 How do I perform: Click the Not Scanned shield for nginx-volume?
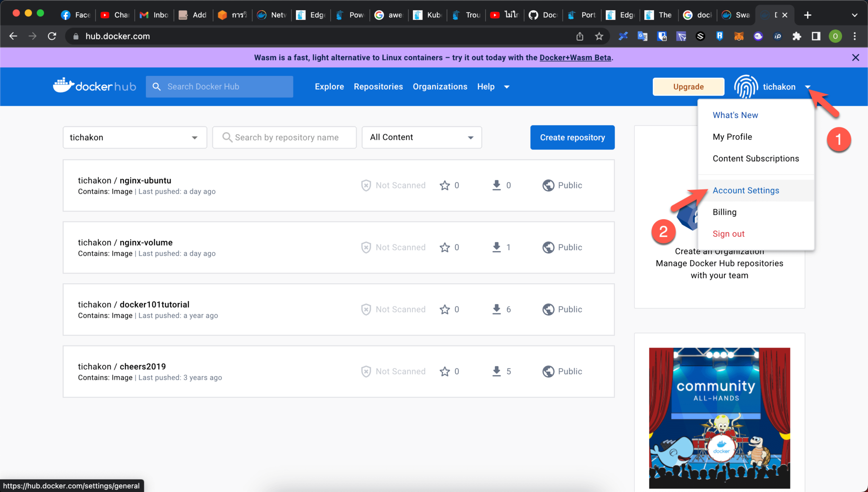[366, 247]
